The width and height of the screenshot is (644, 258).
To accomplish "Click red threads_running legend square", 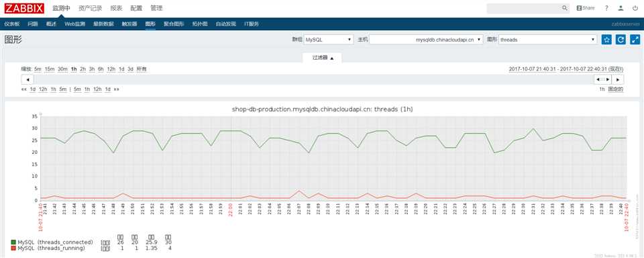I will (13, 248).
